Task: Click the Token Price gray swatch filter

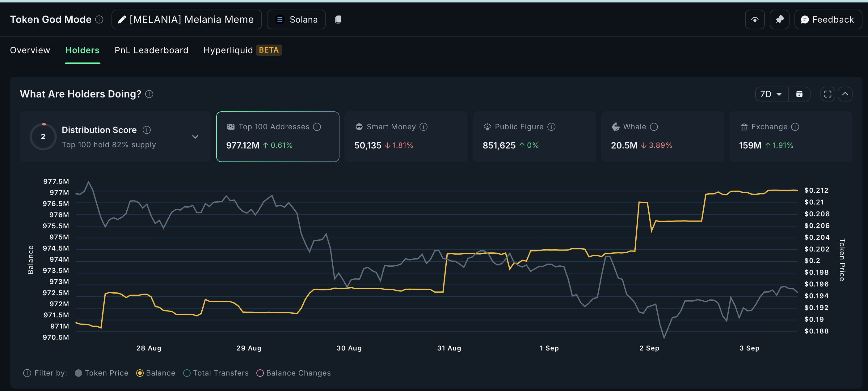Action: pyautogui.click(x=78, y=373)
